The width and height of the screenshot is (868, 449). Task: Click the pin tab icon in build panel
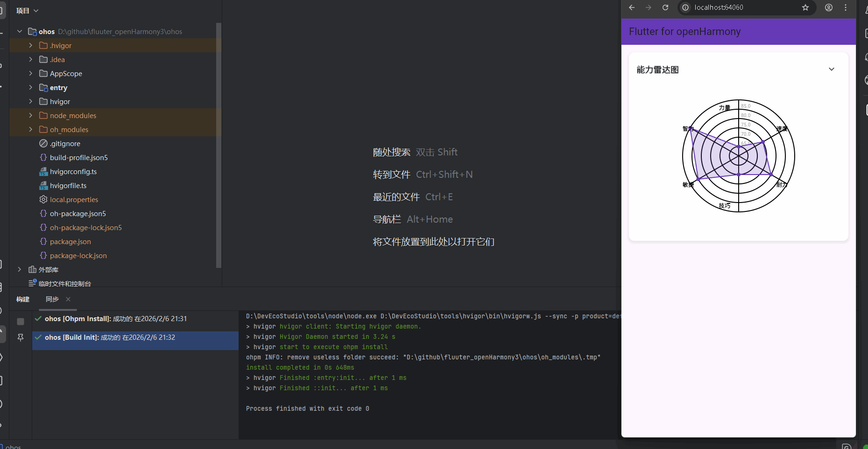pos(21,337)
